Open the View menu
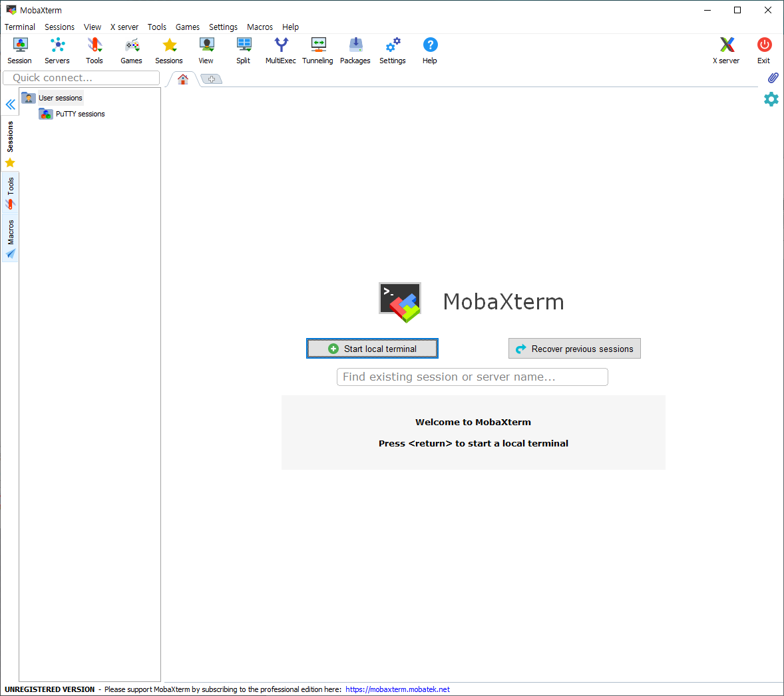This screenshot has width=784, height=696. (x=93, y=27)
